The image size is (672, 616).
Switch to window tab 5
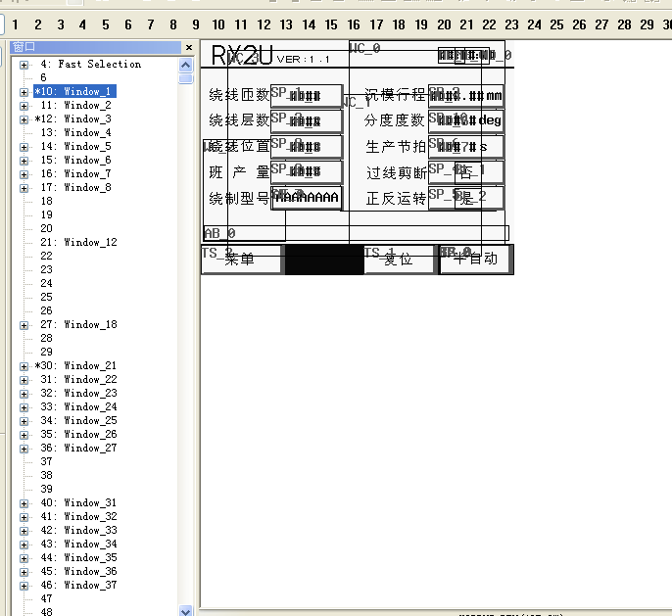pos(105,24)
